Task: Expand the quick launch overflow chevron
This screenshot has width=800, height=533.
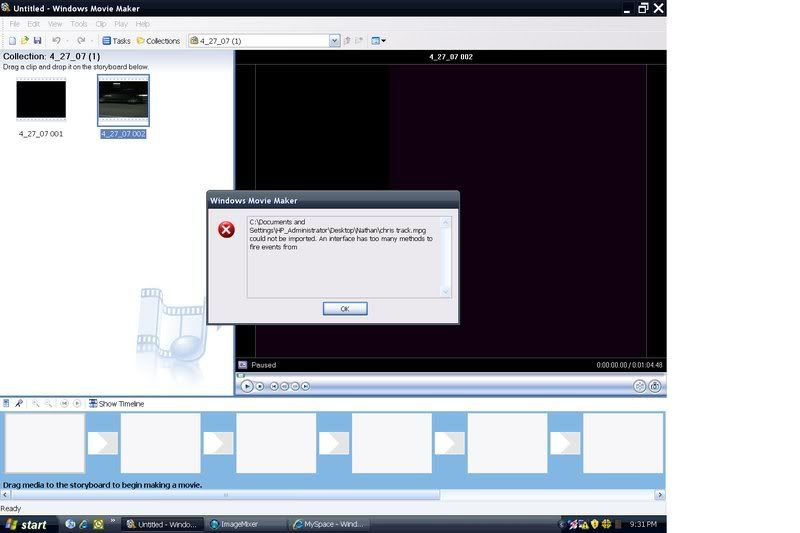Action: pos(112,521)
